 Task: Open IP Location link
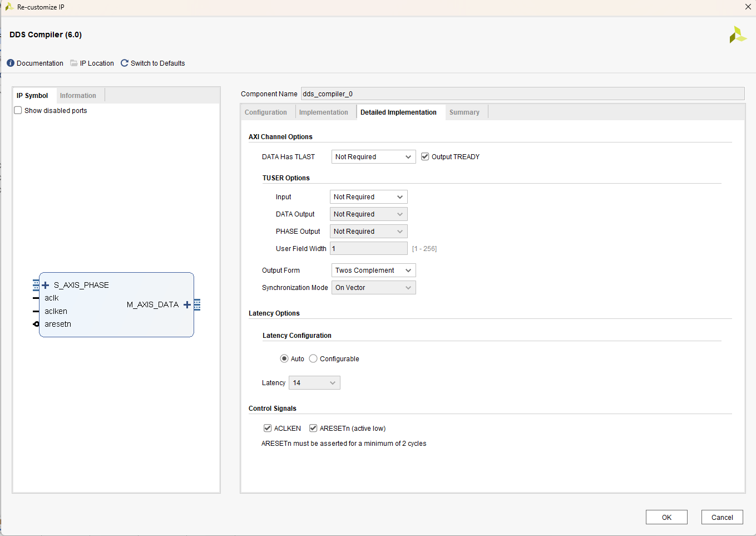click(x=97, y=63)
